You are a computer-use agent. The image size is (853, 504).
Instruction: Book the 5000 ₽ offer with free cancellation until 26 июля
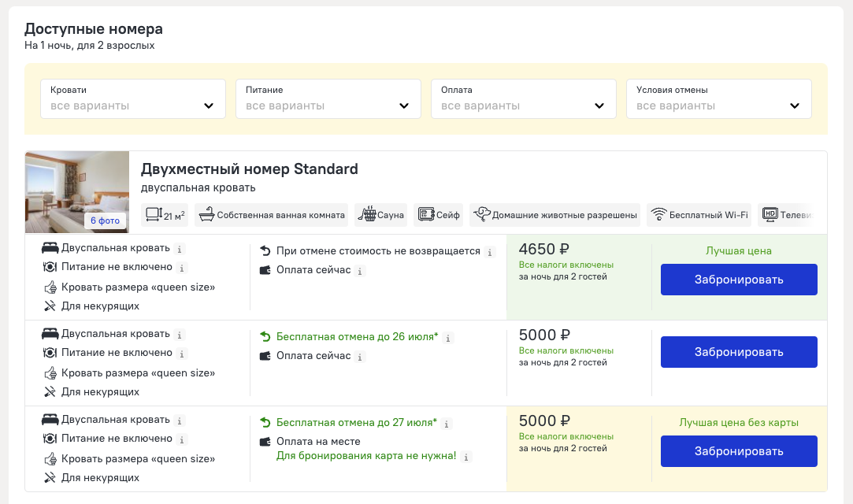(739, 352)
